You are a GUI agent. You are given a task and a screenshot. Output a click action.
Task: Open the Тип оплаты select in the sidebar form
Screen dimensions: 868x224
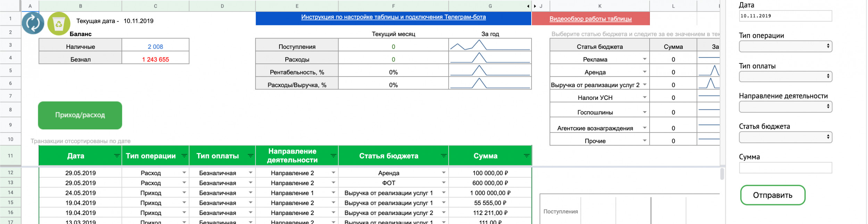(x=785, y=77)
